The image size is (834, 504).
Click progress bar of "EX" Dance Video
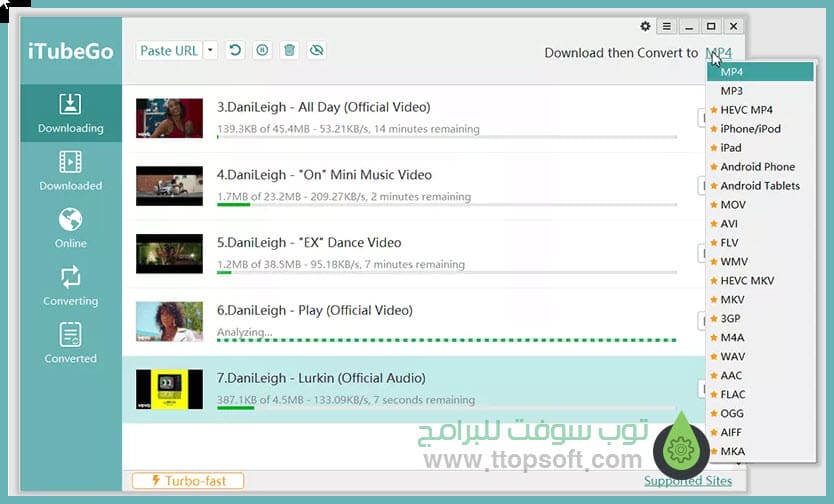pos(447,272)
